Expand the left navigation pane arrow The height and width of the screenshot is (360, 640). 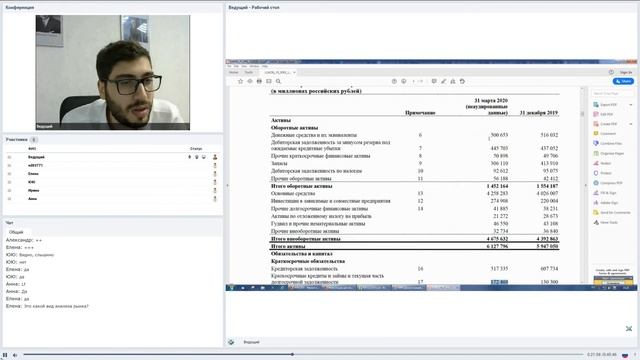pyautogui.click(x=228, y=185)
